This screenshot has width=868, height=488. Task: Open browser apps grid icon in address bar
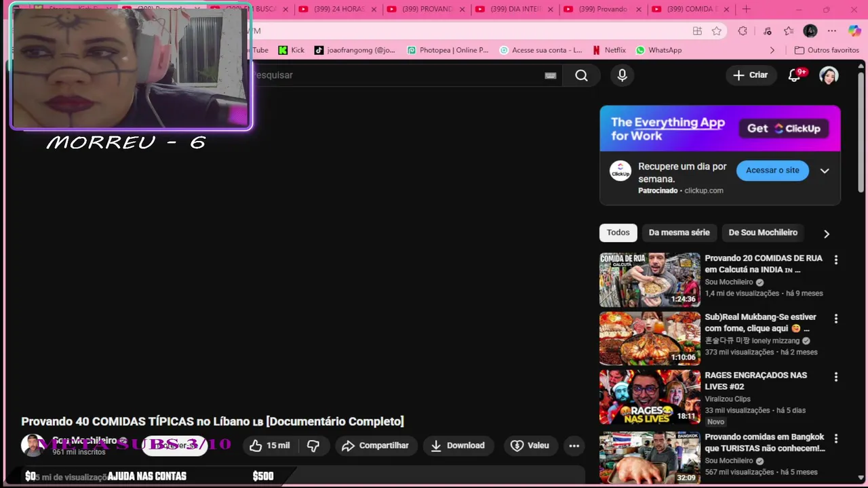(x=697, y=30)
